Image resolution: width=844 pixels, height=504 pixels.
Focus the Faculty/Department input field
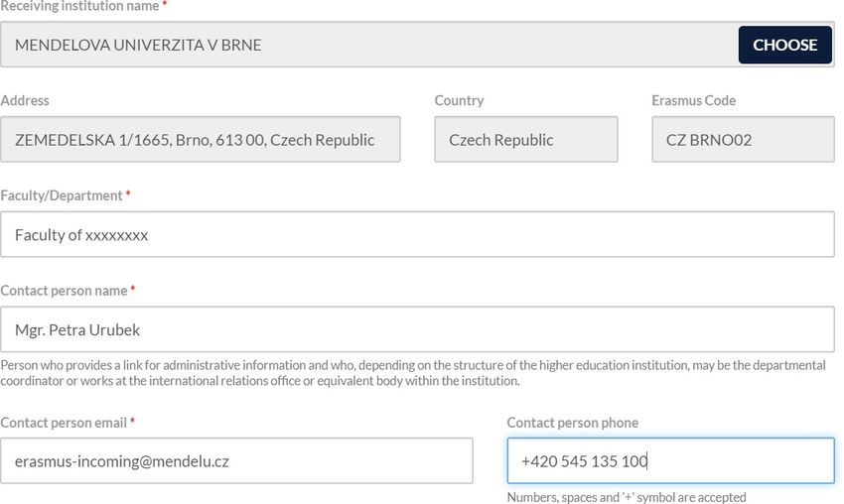(x=417, y=234)
